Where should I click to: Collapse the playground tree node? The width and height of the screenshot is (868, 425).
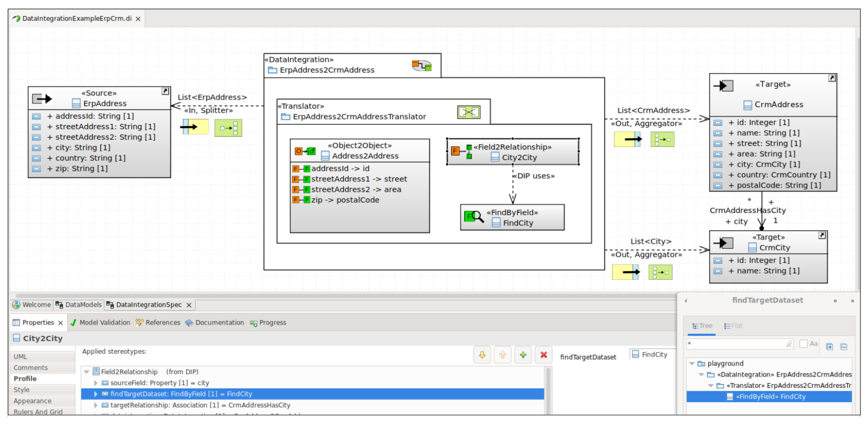coord(692,363)
